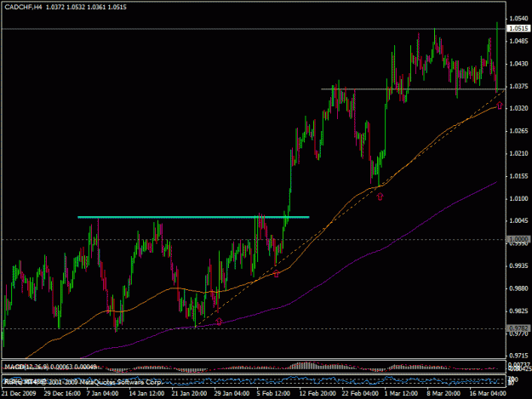Select the red up arrow under the 5 Feb pullback
The height and width of the screenshot is (399, 532).
(276, 274)
